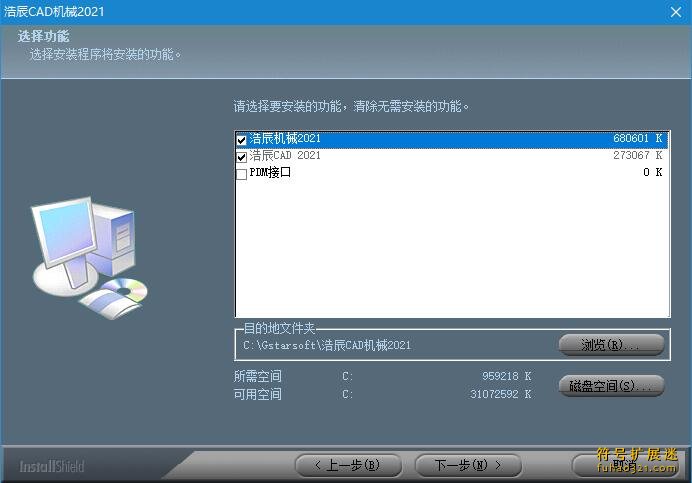Go back with 上一步(B) button
This screenshot has height=483, width=692.
click(348, 465)
